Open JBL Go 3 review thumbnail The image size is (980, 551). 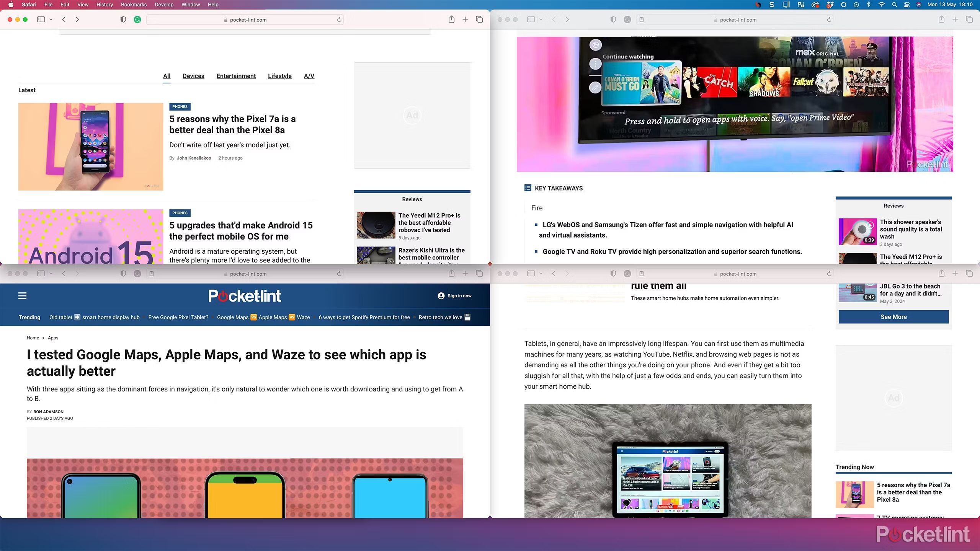[x=857, y=293]
